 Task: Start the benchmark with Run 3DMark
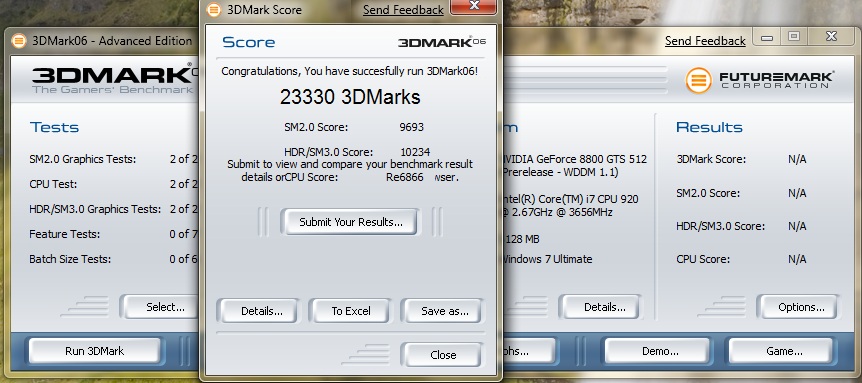click(x=95, y=351)
